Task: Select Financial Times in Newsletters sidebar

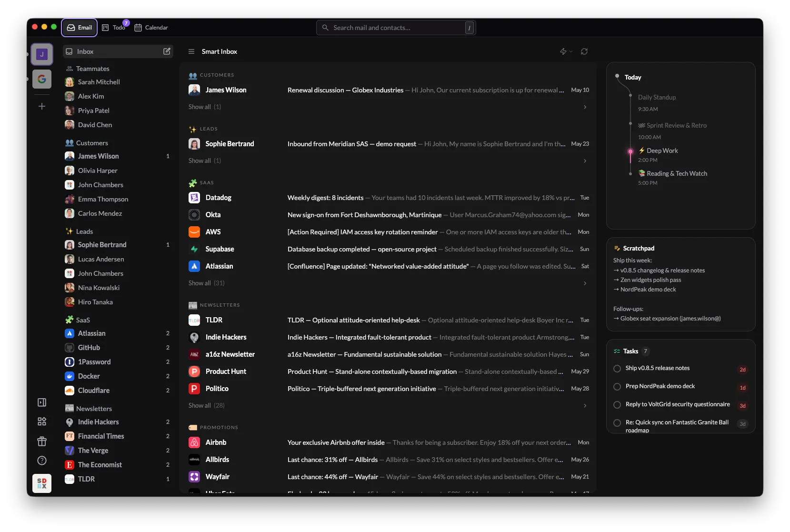Action: click(x=118, y=436)
